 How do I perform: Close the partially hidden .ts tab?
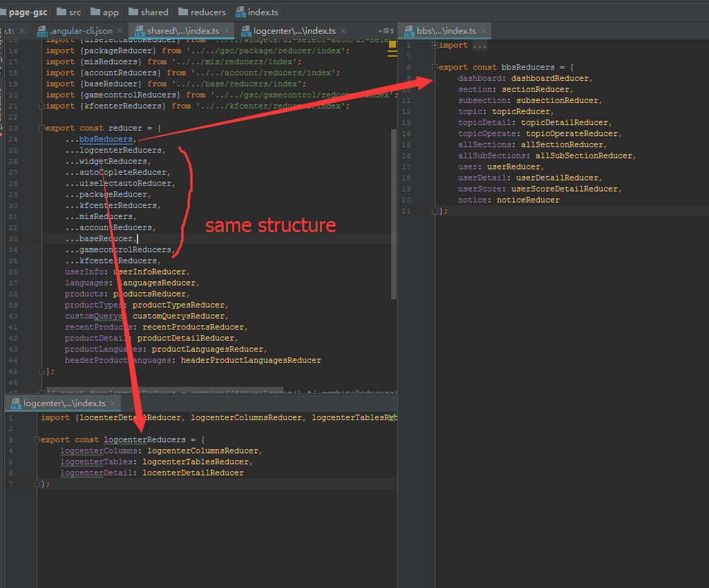pyautogui.click(x=22, y=30)
